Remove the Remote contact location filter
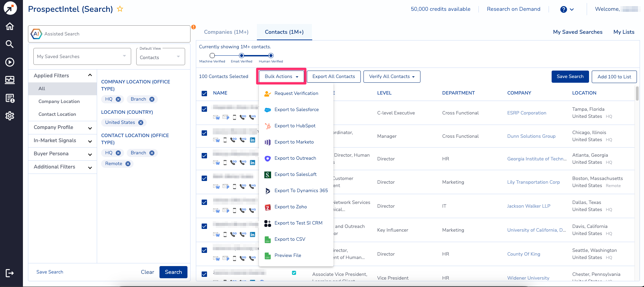This screenshot has width=644, height=287. [x=128, y=164]
